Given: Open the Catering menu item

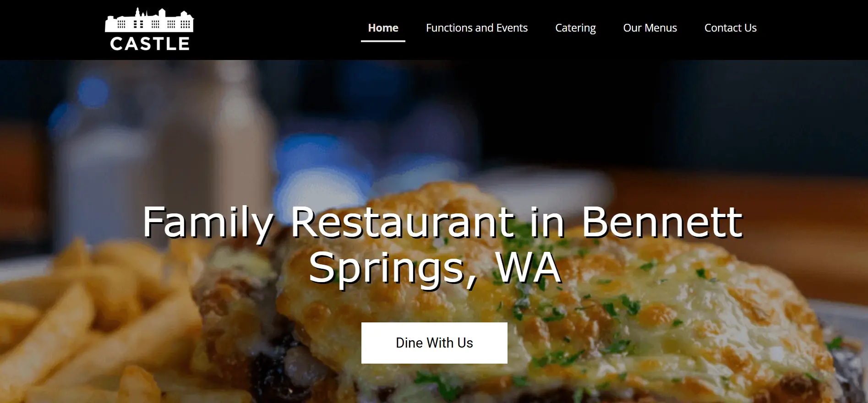Looking at the screenshot, I should pos(575,28).
